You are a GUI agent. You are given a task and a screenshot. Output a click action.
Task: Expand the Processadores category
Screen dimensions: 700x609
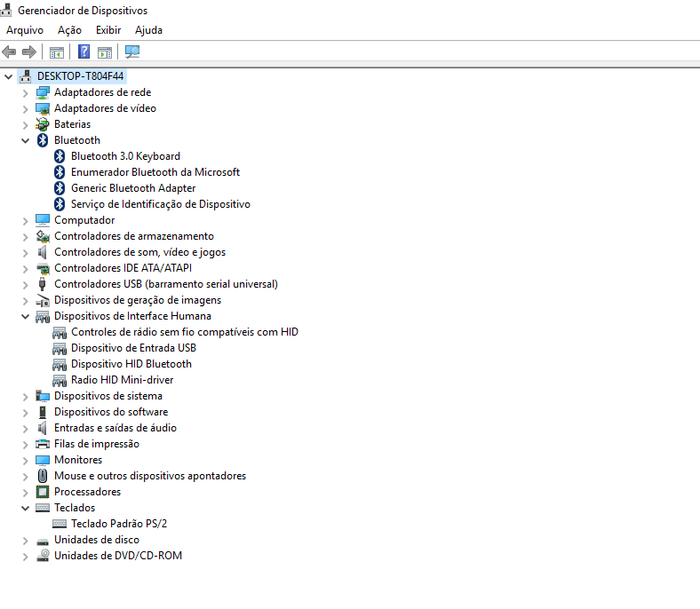pyautogui.click(x=26, y=492)
